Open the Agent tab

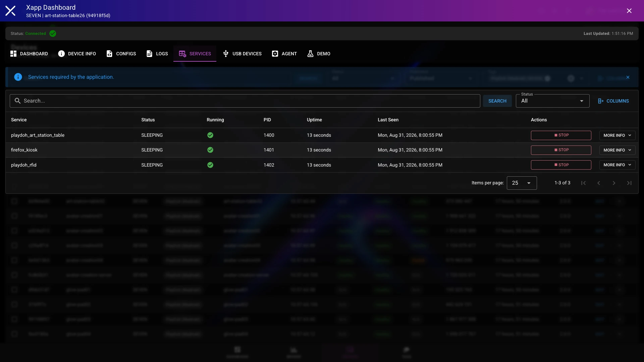tap(284, 54)
